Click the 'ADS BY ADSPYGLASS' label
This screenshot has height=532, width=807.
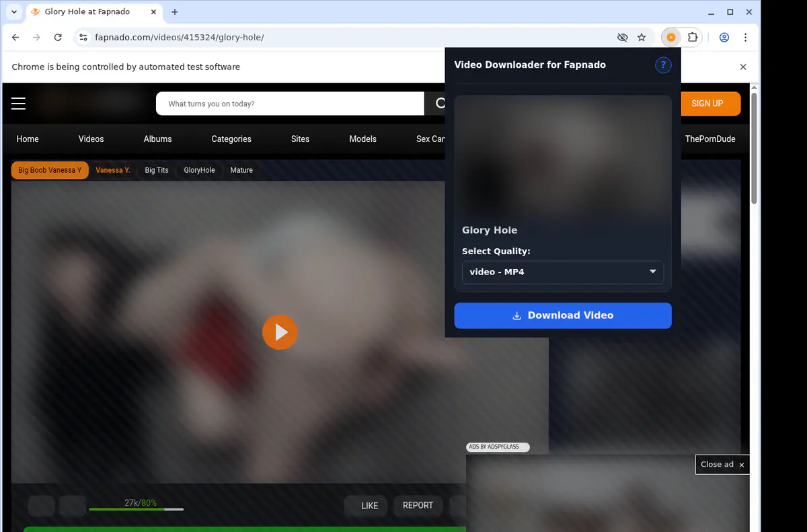tap(498, 447)
